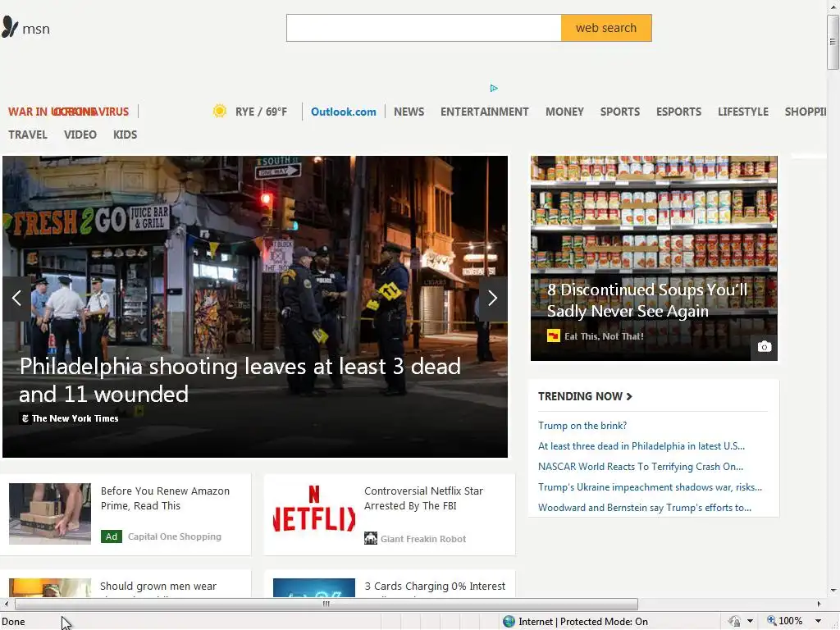Advance carousel with the right arrow
The width and height of the screenshot is (840, 630).
pyautogui.click(x=493, y=299)
